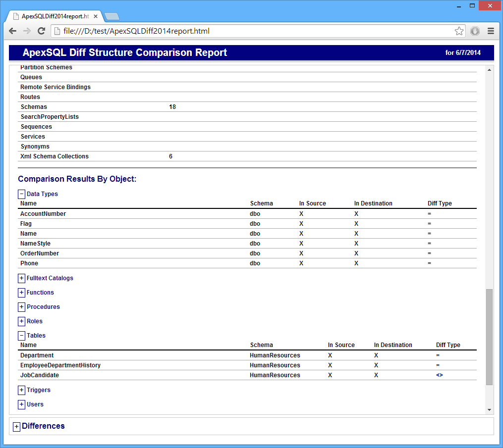Click the Procedures link
The image size is (503, 448).
coord(43,307)
